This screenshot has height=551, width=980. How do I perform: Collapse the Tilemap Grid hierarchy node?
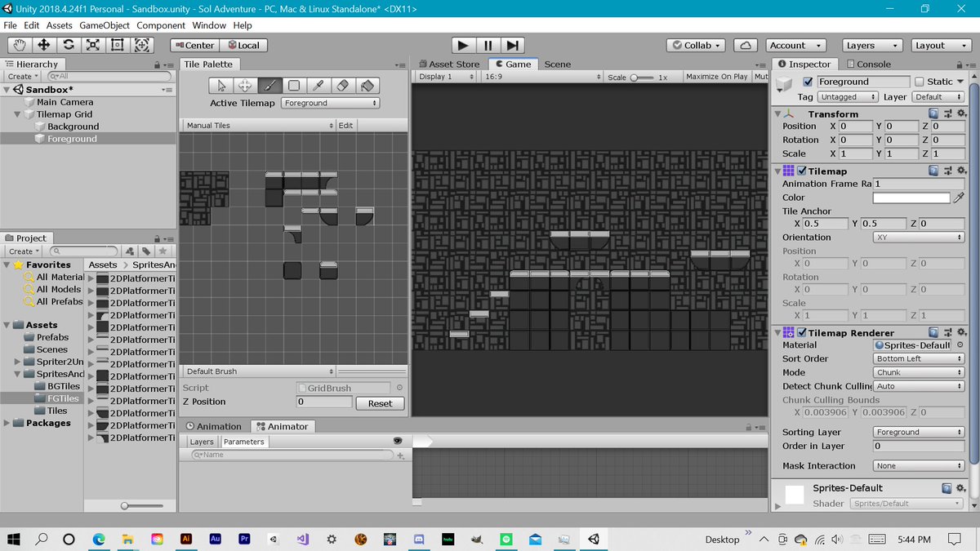click(18, 114)
